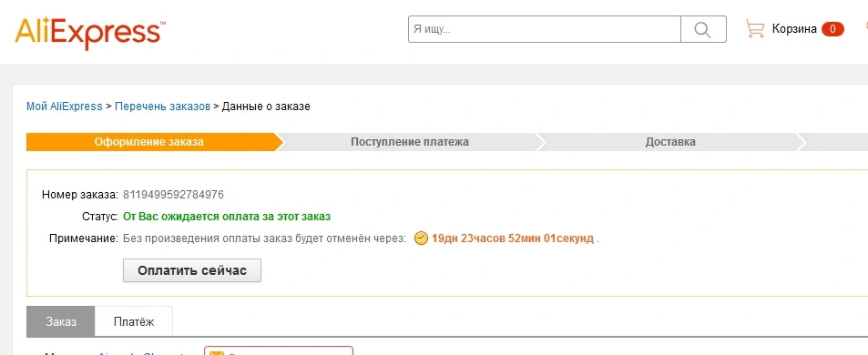Open the shopping cart icon

pyautogui.click(x=755, y=29)
